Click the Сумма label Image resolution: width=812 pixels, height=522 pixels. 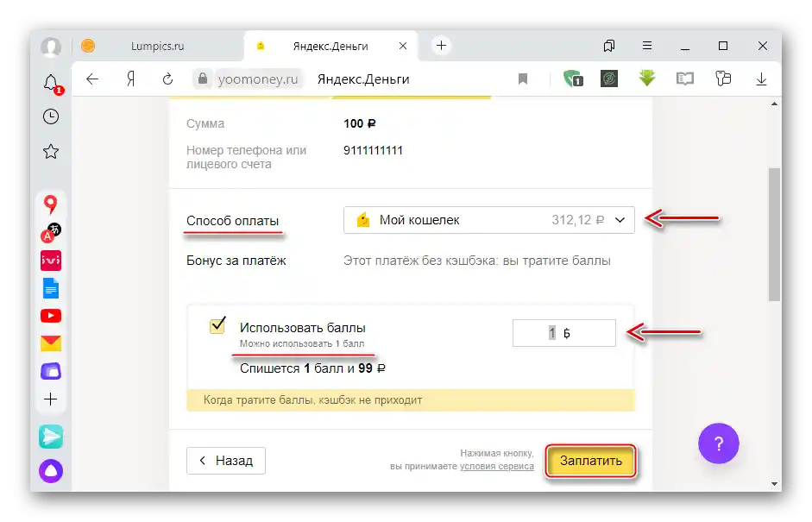pos(205,123)
